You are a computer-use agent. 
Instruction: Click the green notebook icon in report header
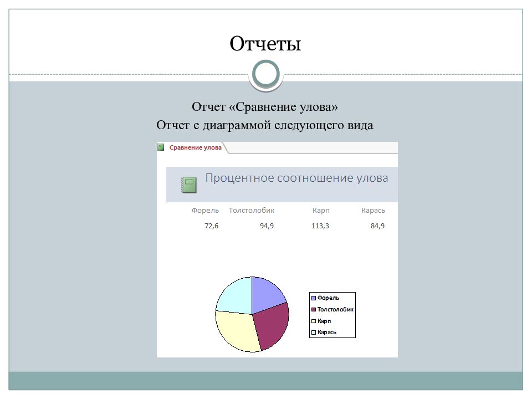tap(188, 185)
